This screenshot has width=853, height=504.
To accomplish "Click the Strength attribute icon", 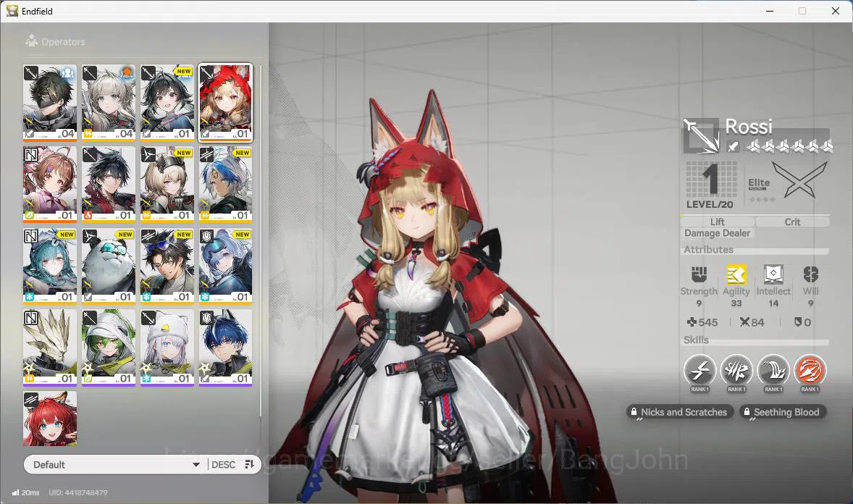I will click(x=699, y=274).
